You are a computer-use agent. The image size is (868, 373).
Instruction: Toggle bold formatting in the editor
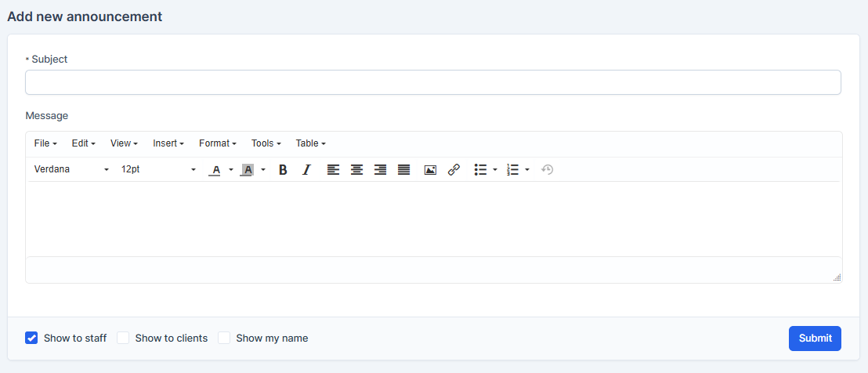coord(283,169)
